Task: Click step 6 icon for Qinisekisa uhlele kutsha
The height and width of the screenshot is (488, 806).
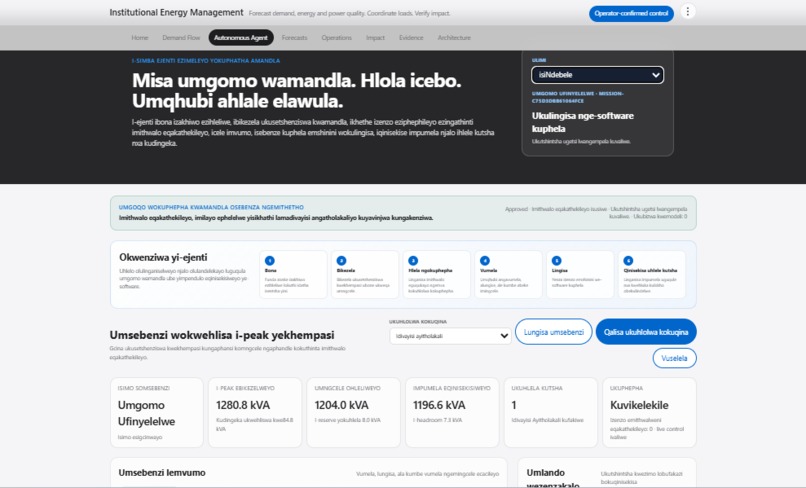Action: point(628,261)
